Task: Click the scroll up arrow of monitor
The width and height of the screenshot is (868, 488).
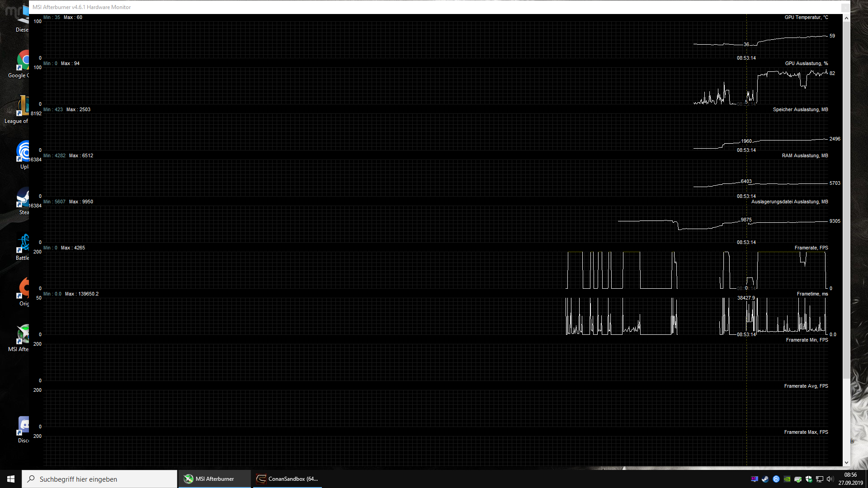Action: tap(846, 18)
